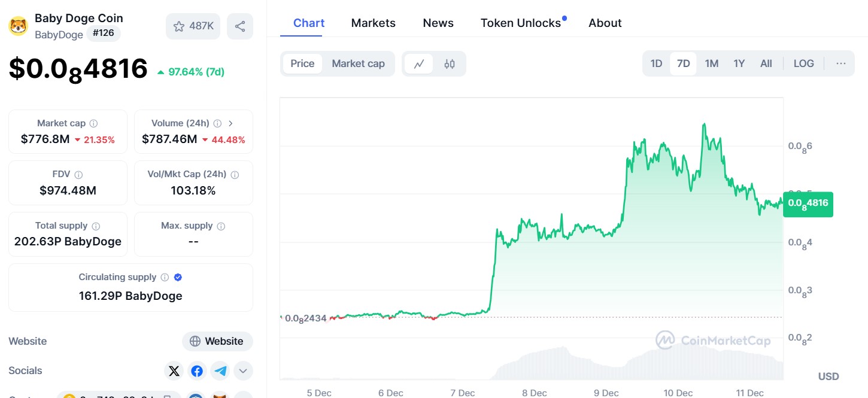This screenshot has width=868, height=398.
Task: Open the Telegram social link
Action: [x=220, y=371]
